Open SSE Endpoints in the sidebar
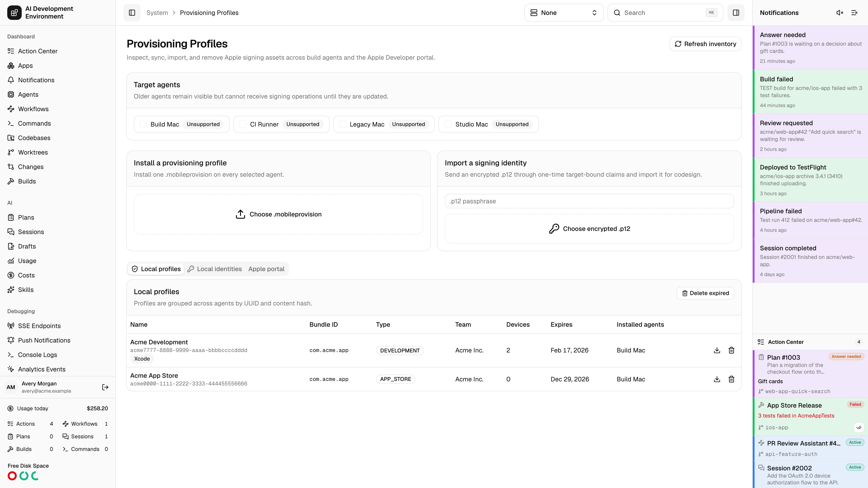This screenshot has height=488, width=868. click(58, 326)
